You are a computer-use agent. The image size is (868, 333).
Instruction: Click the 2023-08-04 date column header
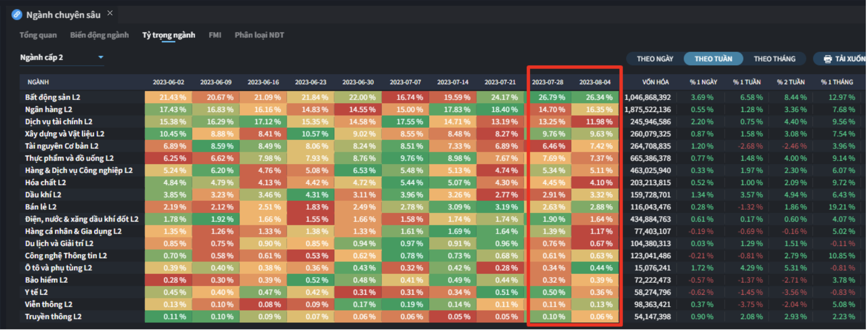tap(595, 82)
